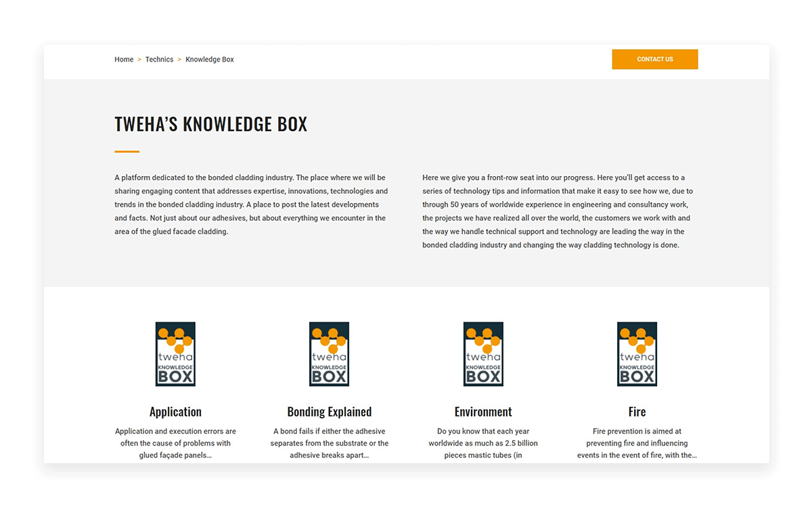
Task: Click the text 'Fire prevention is aimed at'
Action: click(x=637, y=431)
